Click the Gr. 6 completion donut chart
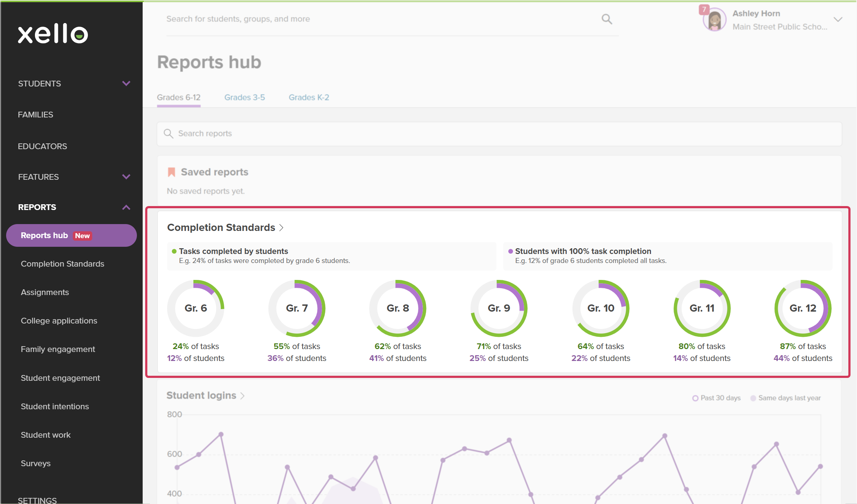 pos(196,308)
